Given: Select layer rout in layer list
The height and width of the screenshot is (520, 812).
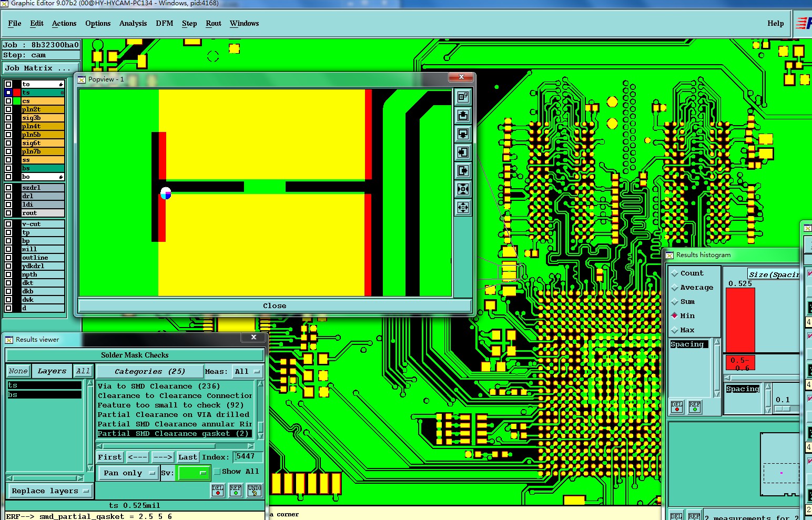Looking at the screenshot, I should (43, 213).
